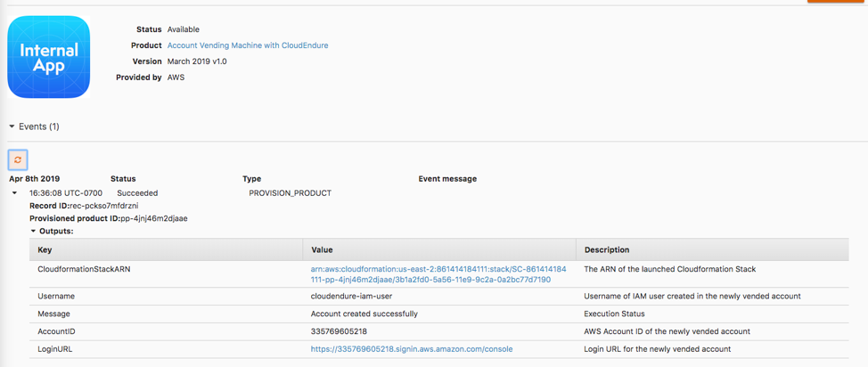Select 'Account created successfully' value
Image resolution: width=868 pixels, height=367 pixels.
(364, 314)
